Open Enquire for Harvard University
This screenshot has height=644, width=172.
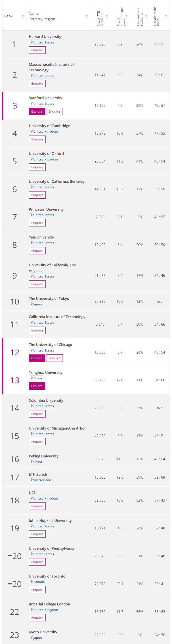tap(37, 50)
